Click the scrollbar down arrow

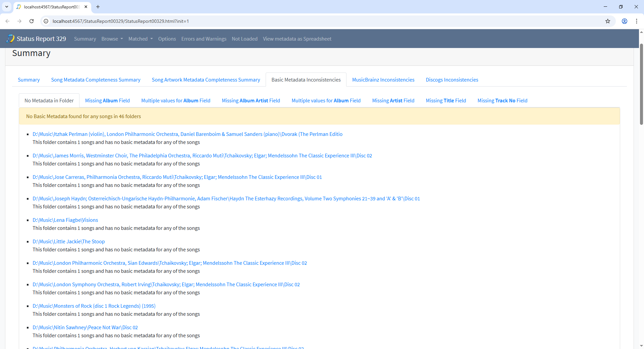pyautogui.click(x=641, y=346)
